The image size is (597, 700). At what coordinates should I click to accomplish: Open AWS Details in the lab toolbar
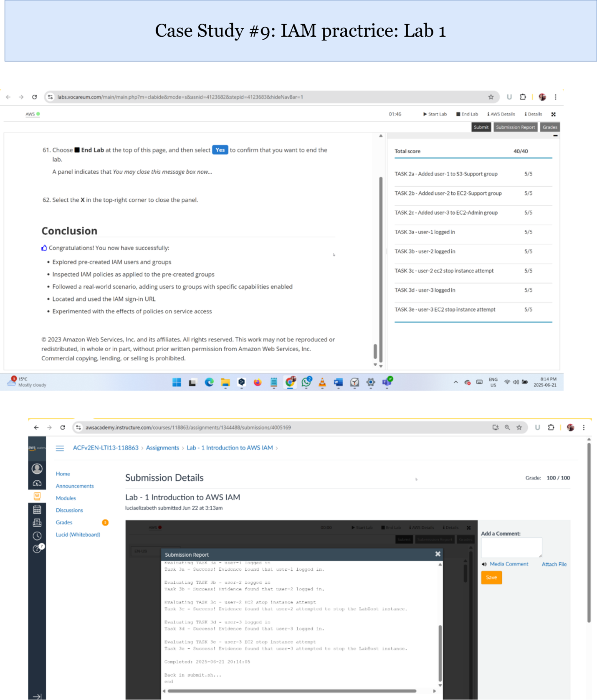[x=501, y=114]
